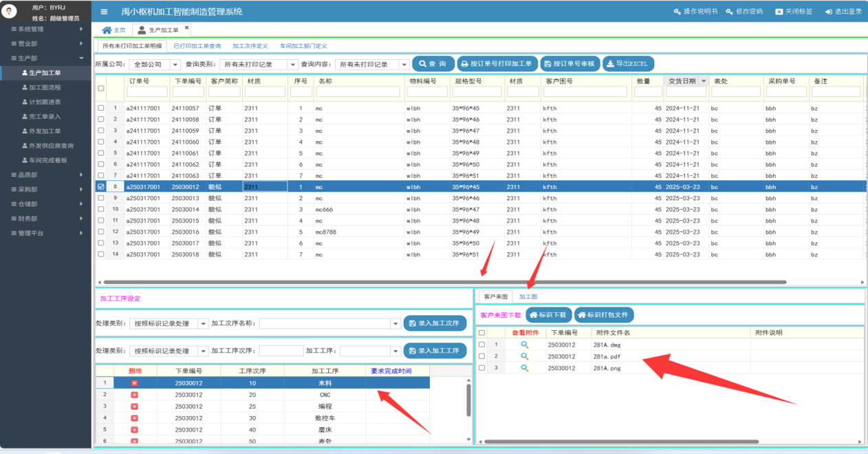Open the home icon tab 主页

click(x=113, y=30)
